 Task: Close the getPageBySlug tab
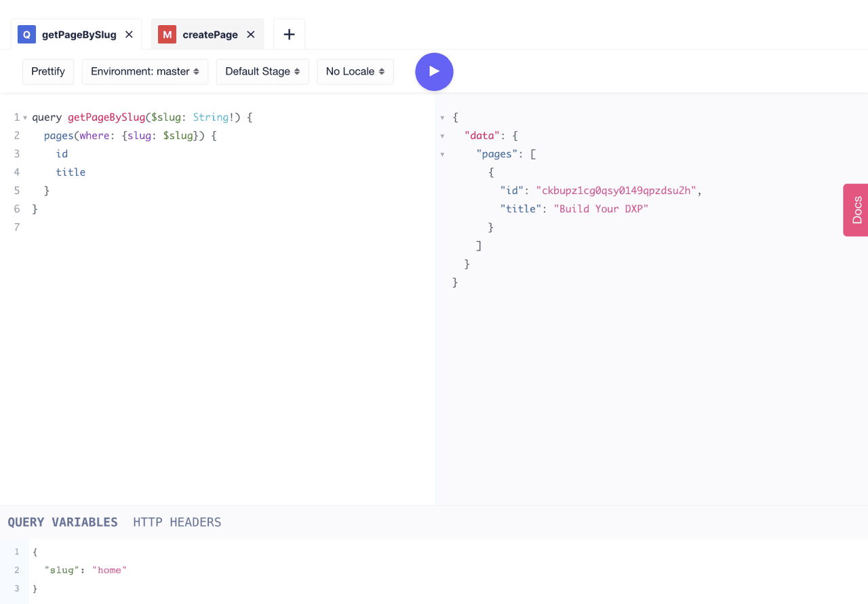(x=129, y=35)
